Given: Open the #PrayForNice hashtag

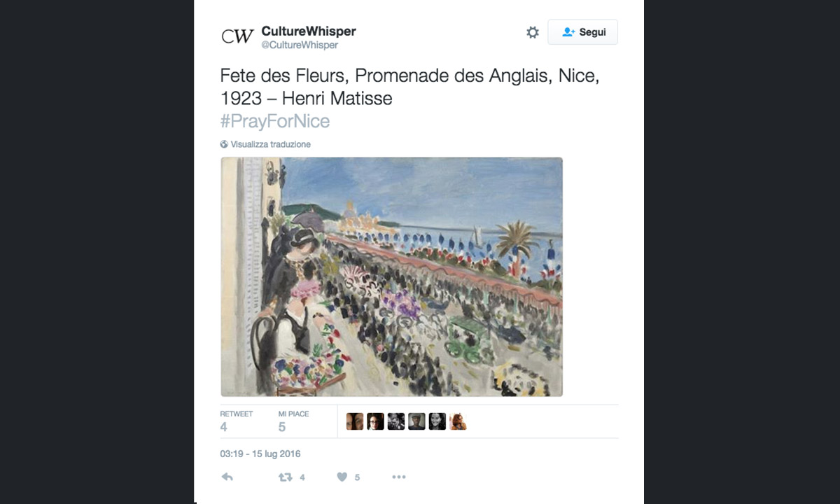Looking at the screenshot, I should click(274, 121).
